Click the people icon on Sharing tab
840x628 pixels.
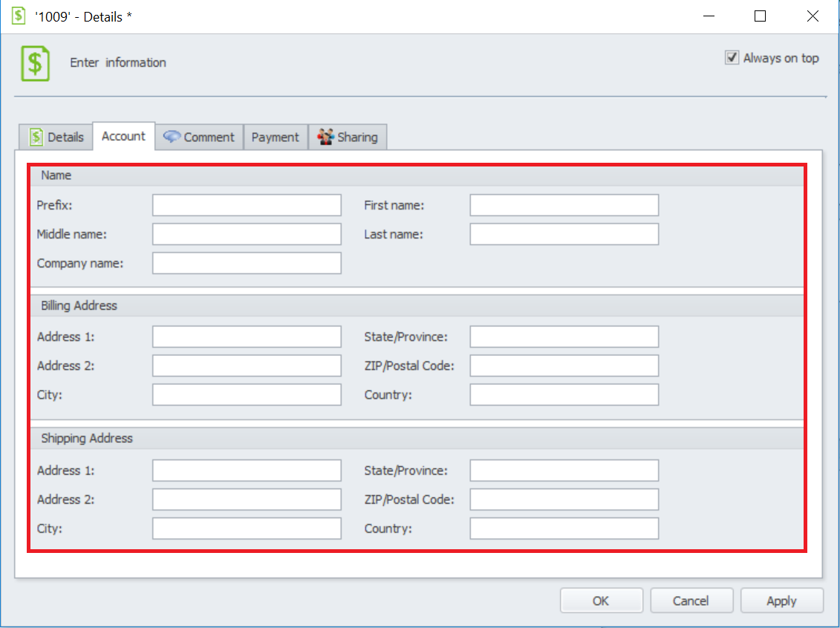[x=325, y=137]
